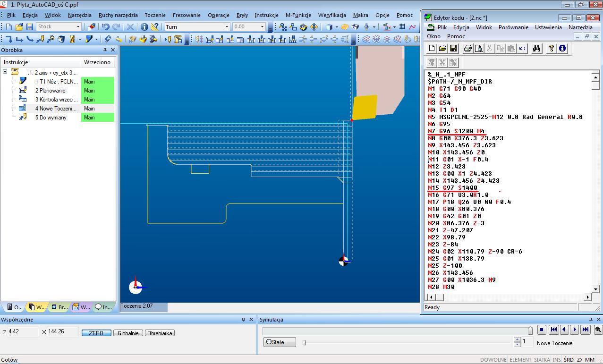Viewport: 603px width, 364px height.
Task: Increase the simulation step spinner value
Action: point(517,339)
